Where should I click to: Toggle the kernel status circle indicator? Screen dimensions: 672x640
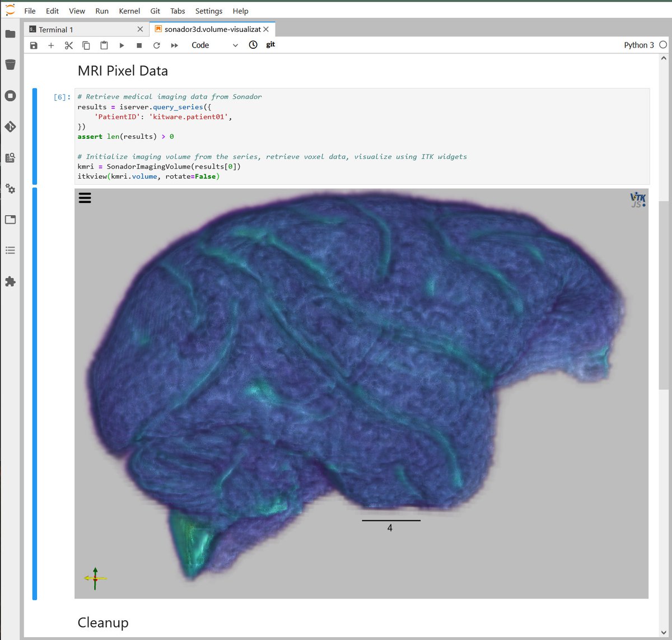tap(663, 45)
